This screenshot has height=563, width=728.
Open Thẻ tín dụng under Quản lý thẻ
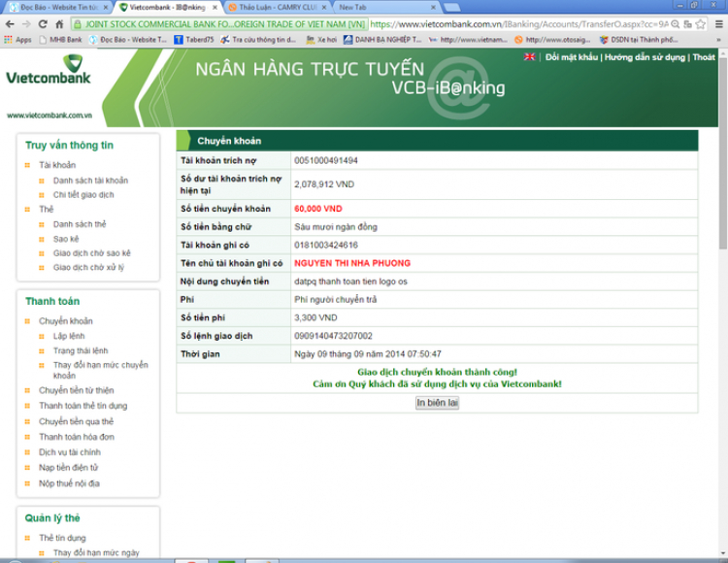tap(62, 538)
